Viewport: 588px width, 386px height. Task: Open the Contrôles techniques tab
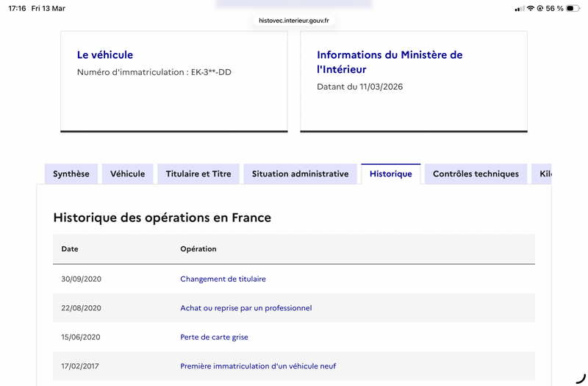click(476, 174)
